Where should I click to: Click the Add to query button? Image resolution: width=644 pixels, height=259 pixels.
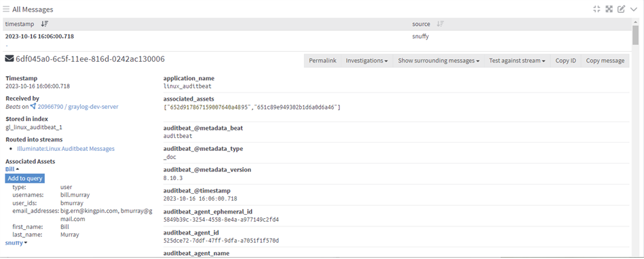(24, 178)
